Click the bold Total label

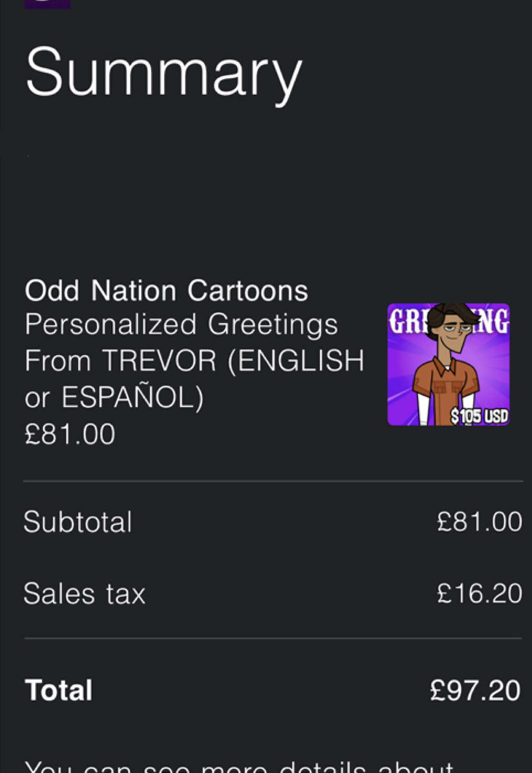coord(59,690)
